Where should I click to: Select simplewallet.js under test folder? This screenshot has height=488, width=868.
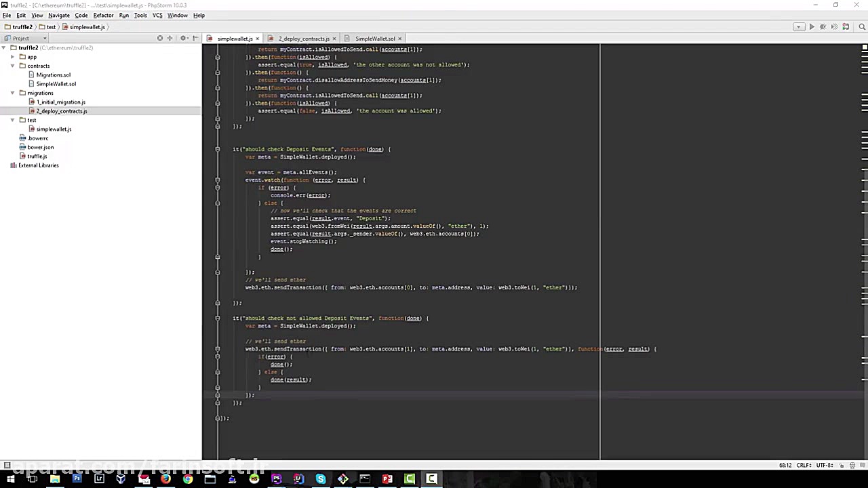pos(54,129)
